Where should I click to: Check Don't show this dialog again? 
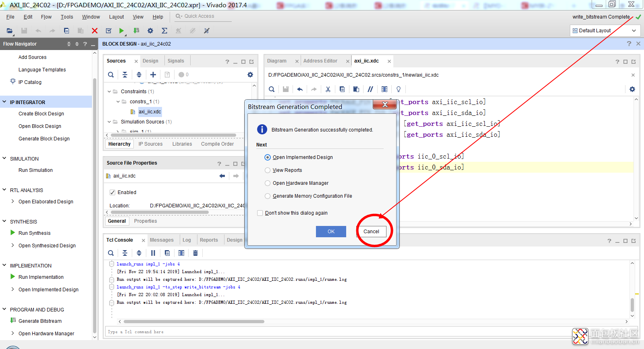tap(260, 213)
